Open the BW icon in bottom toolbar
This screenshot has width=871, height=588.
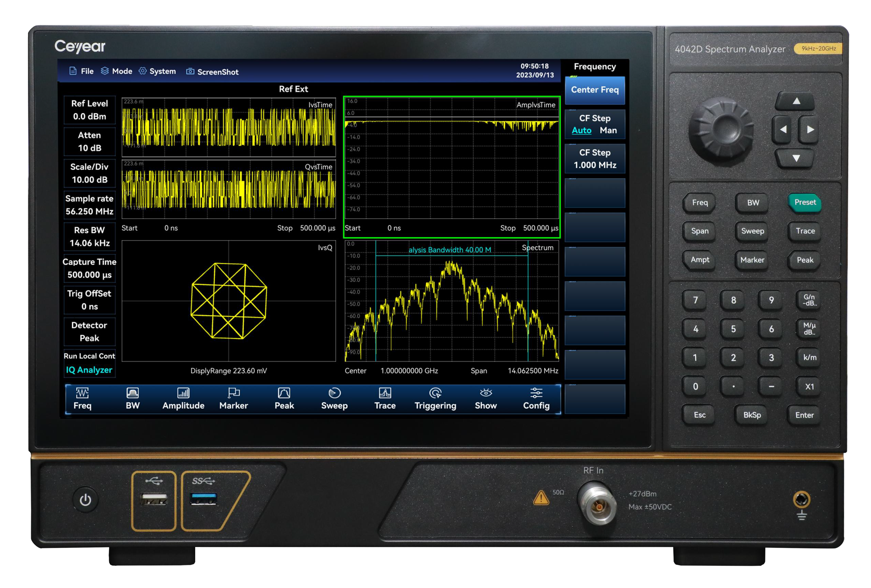[x=133, y=393]
